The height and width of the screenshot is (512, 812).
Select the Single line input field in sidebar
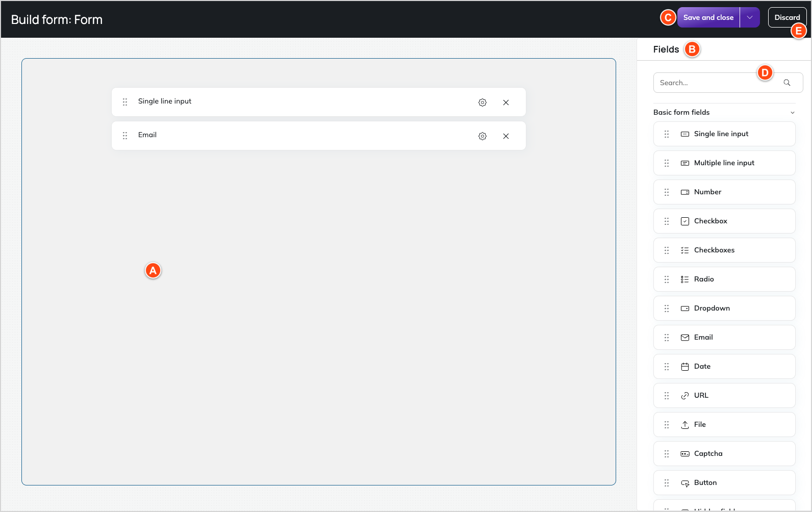724,134
